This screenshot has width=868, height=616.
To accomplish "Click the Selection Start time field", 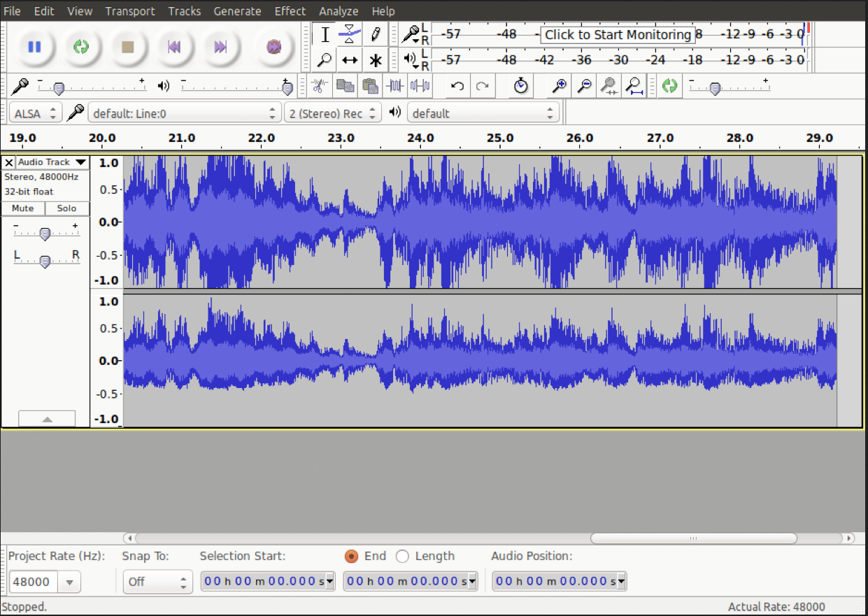I will coord(268,581).
